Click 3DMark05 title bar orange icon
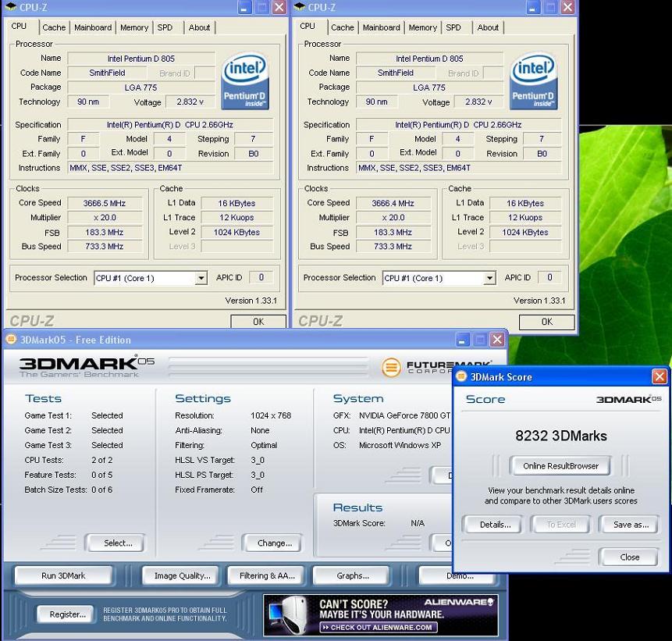672x641 pixels. click(x=11, y=340)
